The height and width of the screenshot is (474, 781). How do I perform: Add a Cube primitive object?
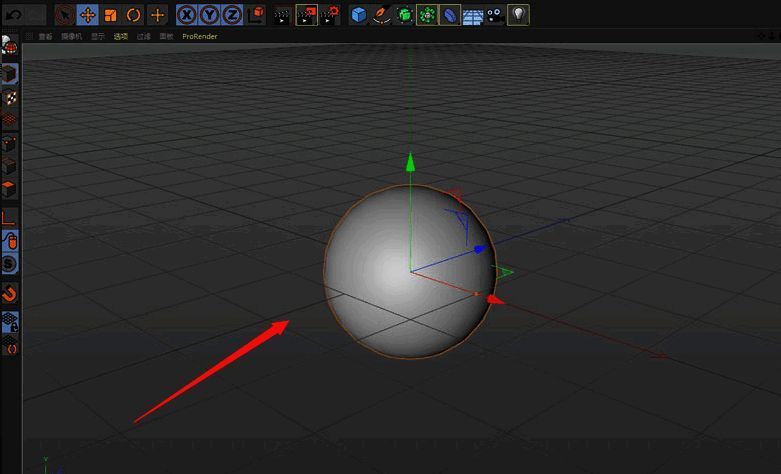coord(359,15)
